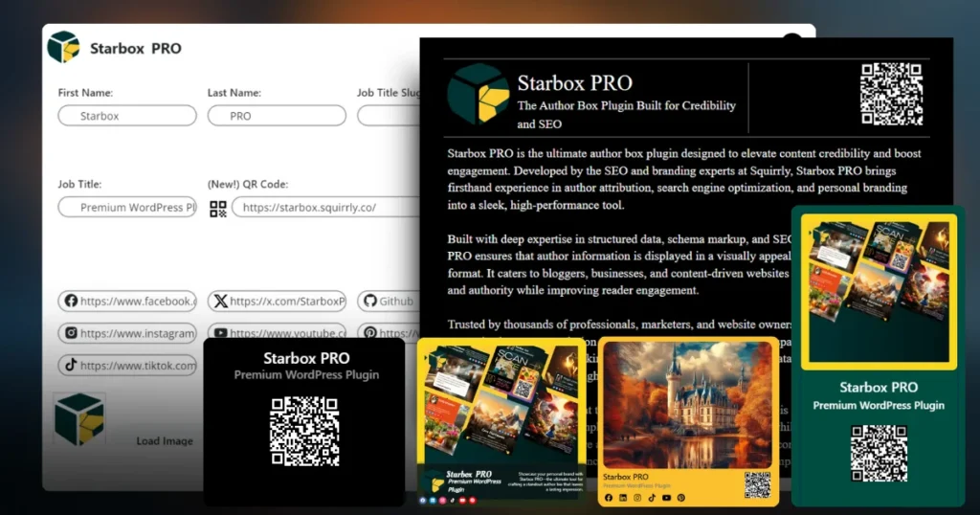Viewport: 980px width, 515px height.
Task: Click the QR code in the black author panel header
Action: point(891,94)
